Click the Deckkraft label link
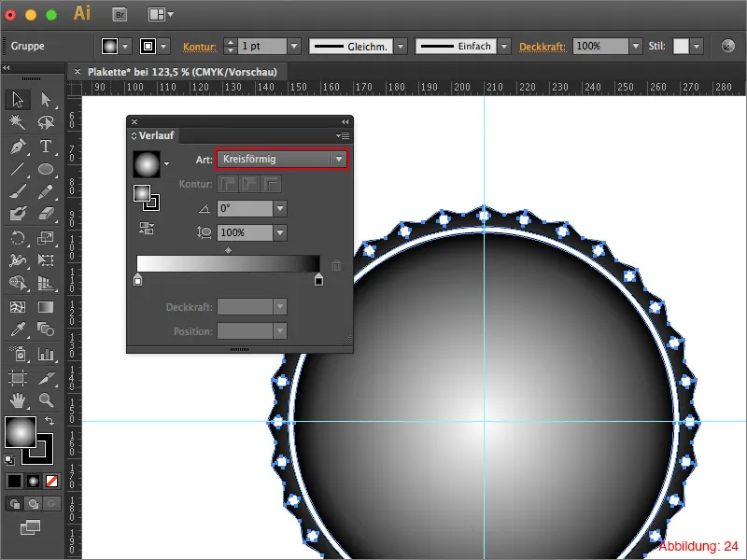Viewport: 747px width, 560px height. [x=543, y=47]
